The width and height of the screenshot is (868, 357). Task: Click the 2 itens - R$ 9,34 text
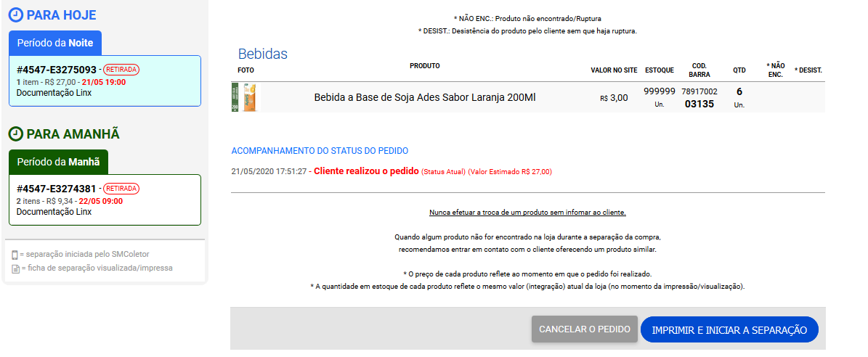pos(44,201)
